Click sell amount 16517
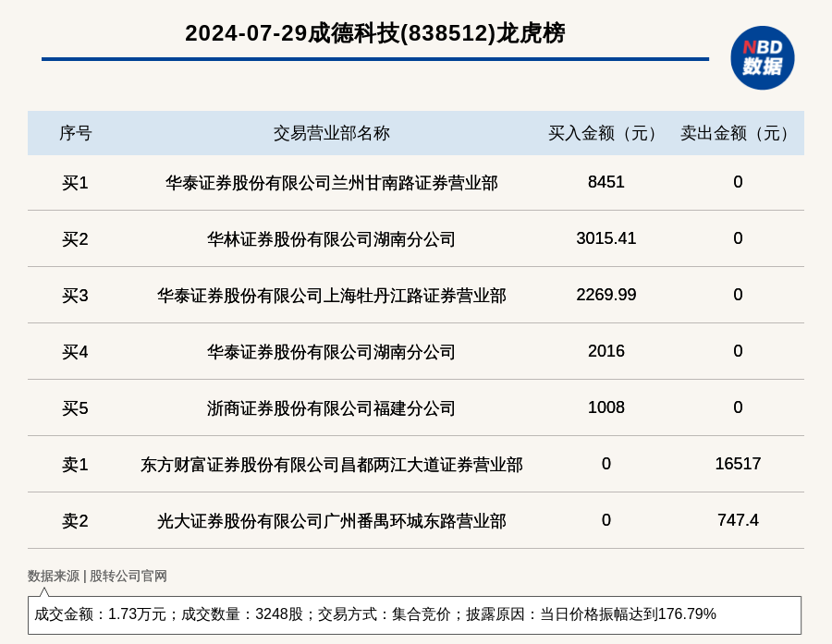The height and width of the screenshot is (644, 832). [x=738, y=464]
